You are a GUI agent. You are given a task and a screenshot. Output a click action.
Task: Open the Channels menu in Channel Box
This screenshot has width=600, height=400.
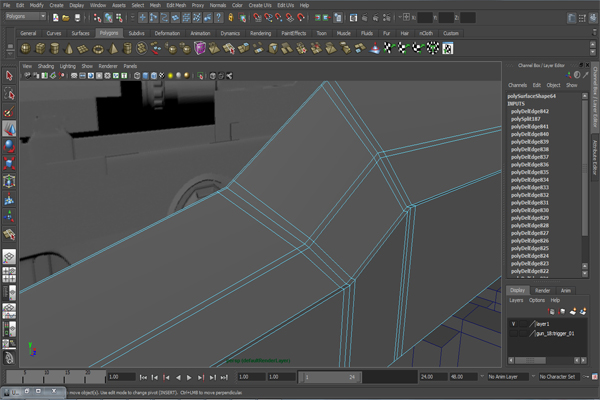pos(517,85)
